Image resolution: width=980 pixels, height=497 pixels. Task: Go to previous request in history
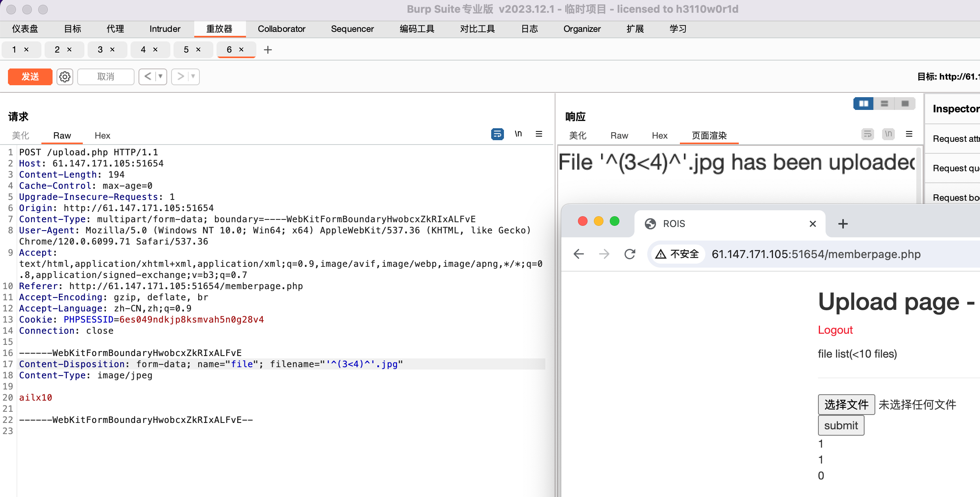pyautogui.click(x=148, y=76)
